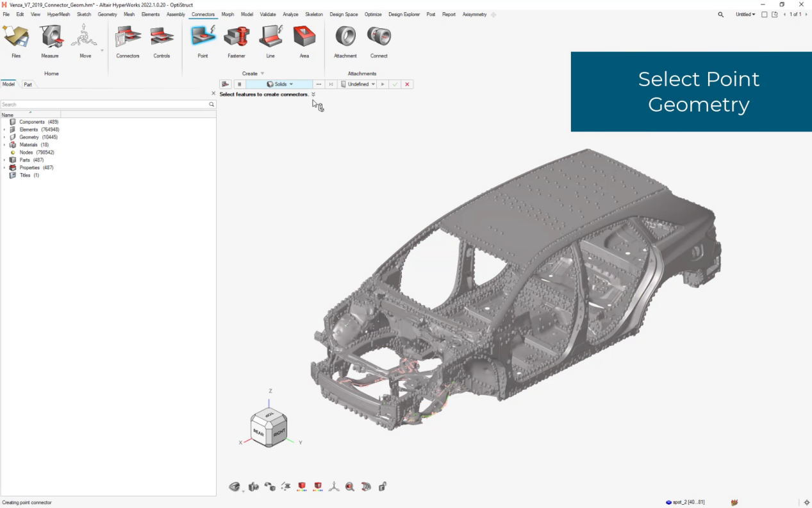Select the Fastener connector tool

click(236, 41)
